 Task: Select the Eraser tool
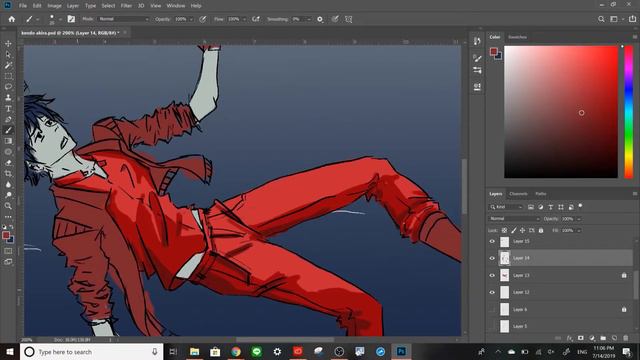click(8, 163)
